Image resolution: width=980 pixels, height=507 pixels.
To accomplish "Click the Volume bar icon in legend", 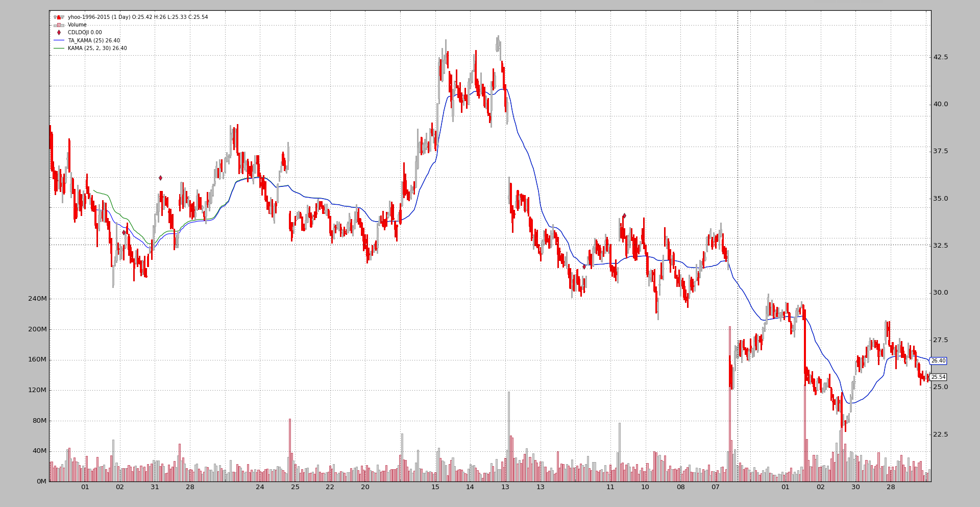I will pos(59,25).
